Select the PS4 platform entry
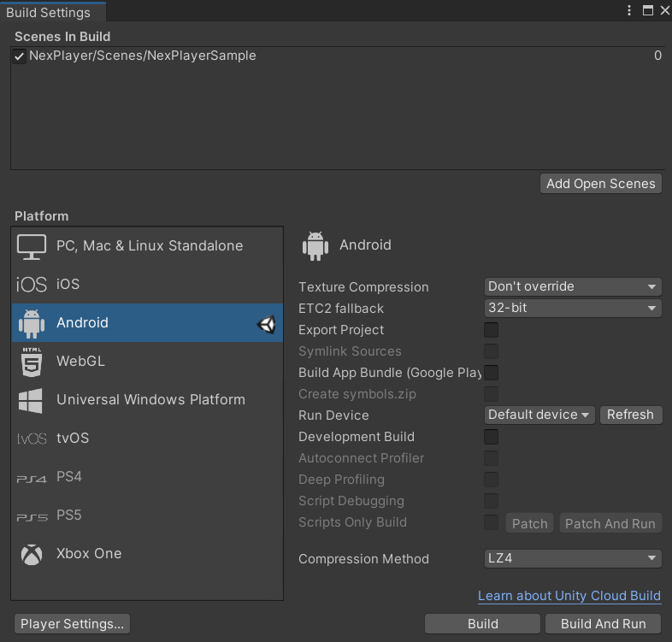Image resolution: width=672 pixels, height=642 pixels. tap(147, 477)
